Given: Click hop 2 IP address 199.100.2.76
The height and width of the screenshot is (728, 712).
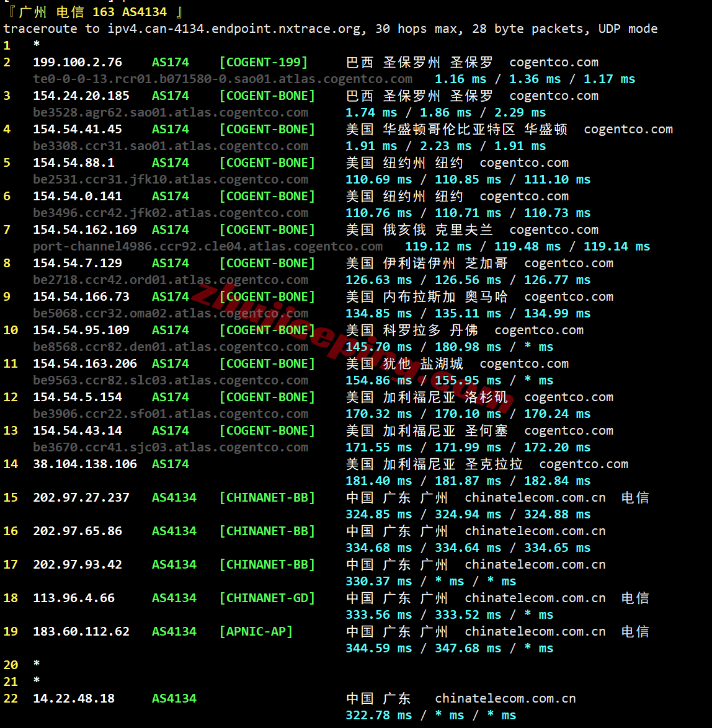Looking at the screenshot, I should [78, 62].
